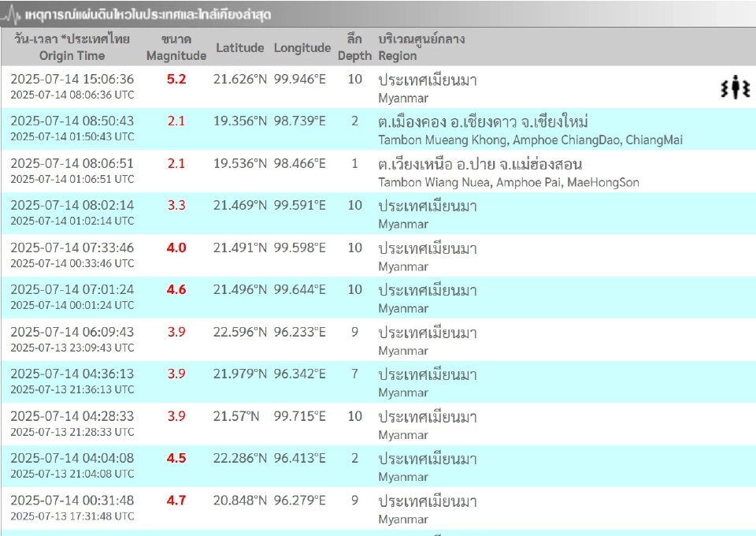Click the 2025-07-14 15:06:36 timestamp
This screenshot has width=756, height=536.
coord(71,79)
